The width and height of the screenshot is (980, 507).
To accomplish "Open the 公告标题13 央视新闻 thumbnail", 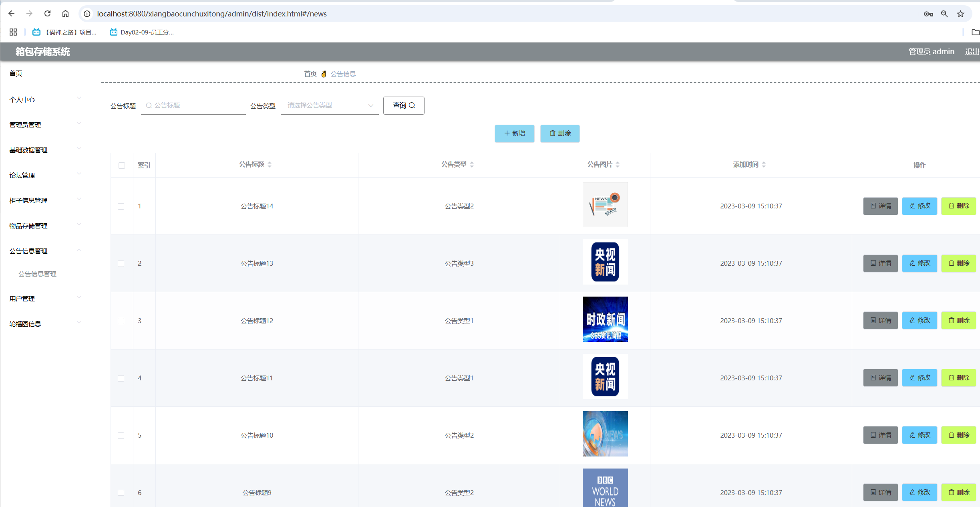I will click(605, 262).
